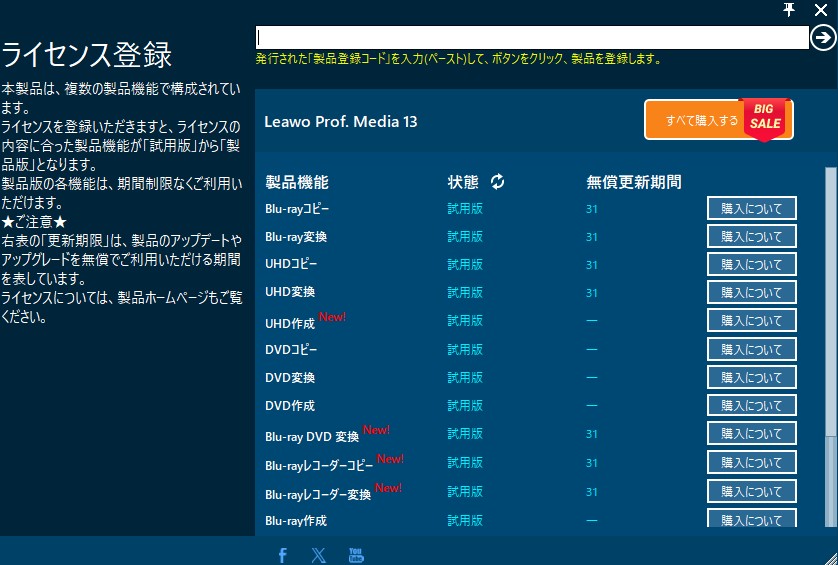This screenshot has height=565, width=838.
Task: Click the feature list vertical scrollbar
Action: click(831, 347)
